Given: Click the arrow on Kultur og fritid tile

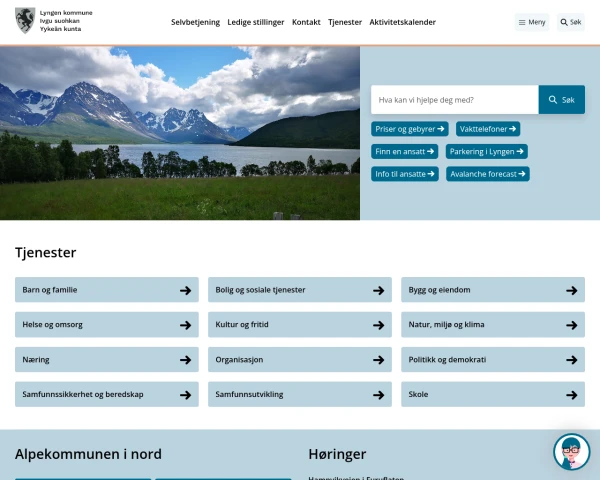Looking at the screenshot, I should 378,325.
